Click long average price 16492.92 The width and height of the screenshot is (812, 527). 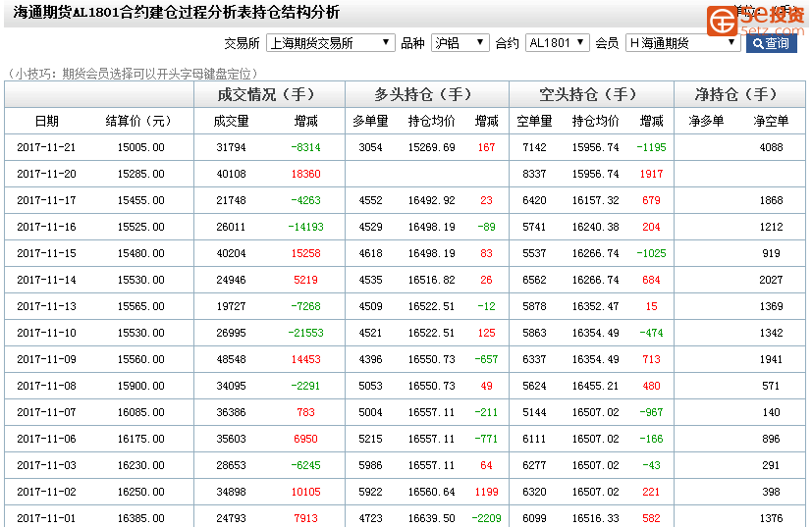pyautogui.click(x=431, y=200)
